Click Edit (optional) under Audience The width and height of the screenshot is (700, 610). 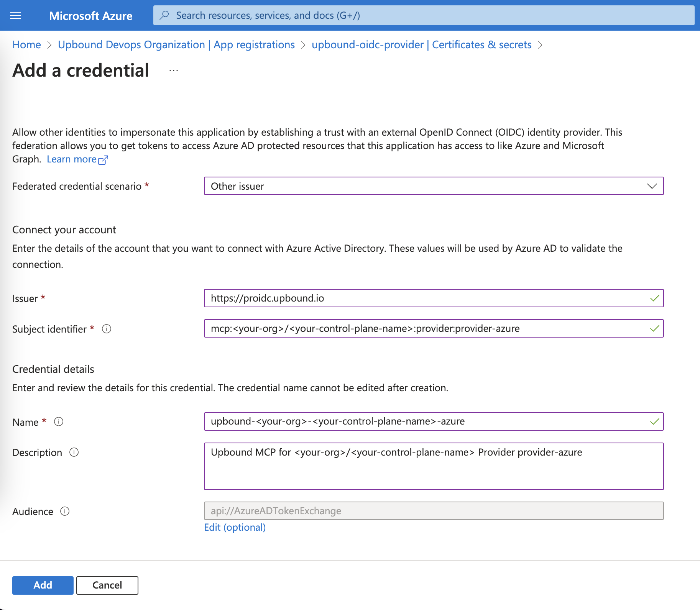(235, 527)
